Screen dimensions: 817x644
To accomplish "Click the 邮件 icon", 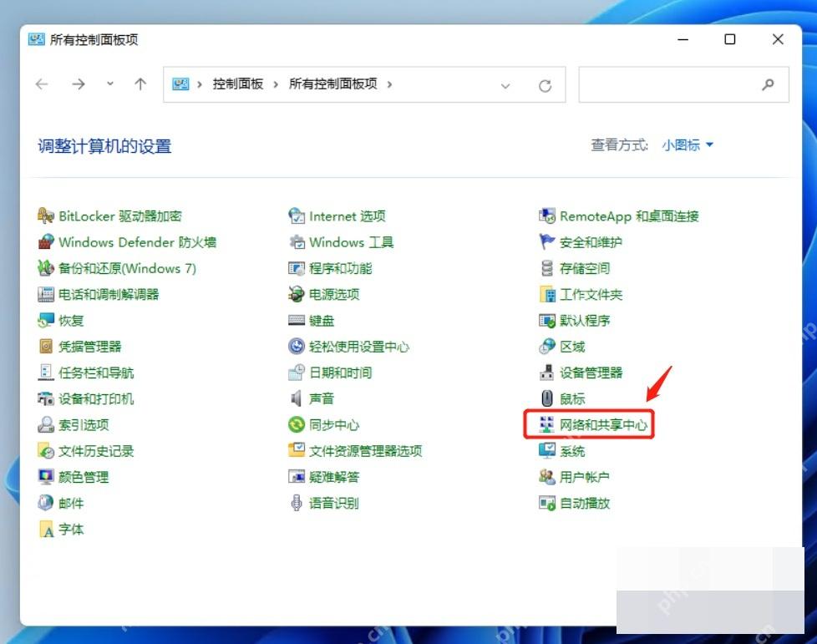I will pos(46,503).
